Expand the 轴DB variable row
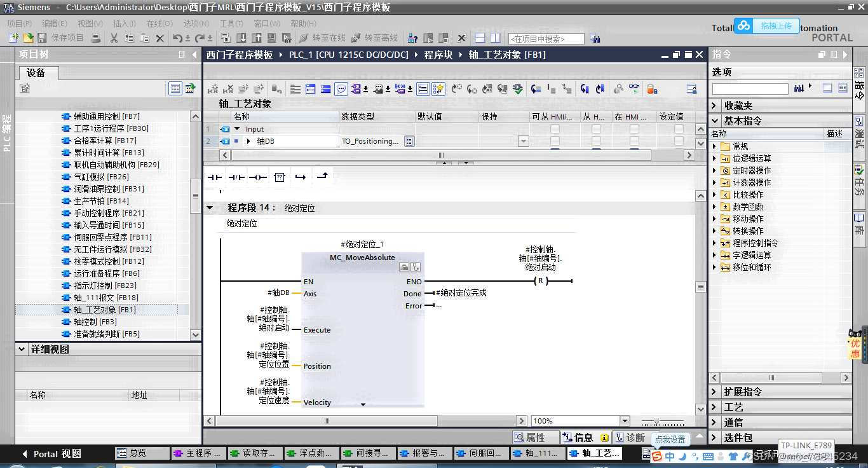 coord(248,141)
